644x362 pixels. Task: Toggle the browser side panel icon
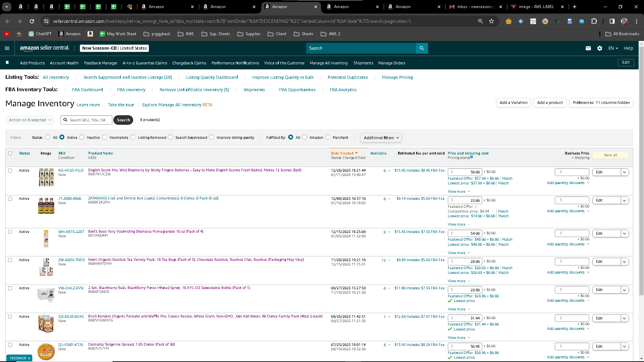(612, 21)
